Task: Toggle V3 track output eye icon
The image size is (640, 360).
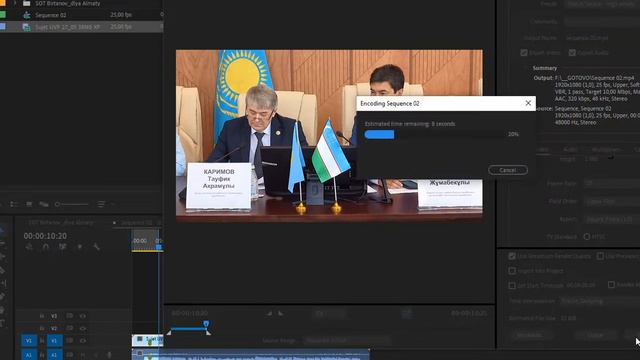Action: pos(83,316)
